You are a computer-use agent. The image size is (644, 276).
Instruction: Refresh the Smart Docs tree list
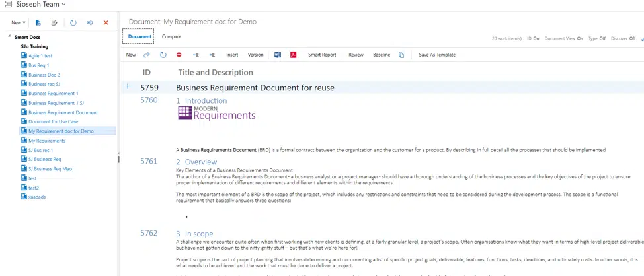[x=73, y=22]
